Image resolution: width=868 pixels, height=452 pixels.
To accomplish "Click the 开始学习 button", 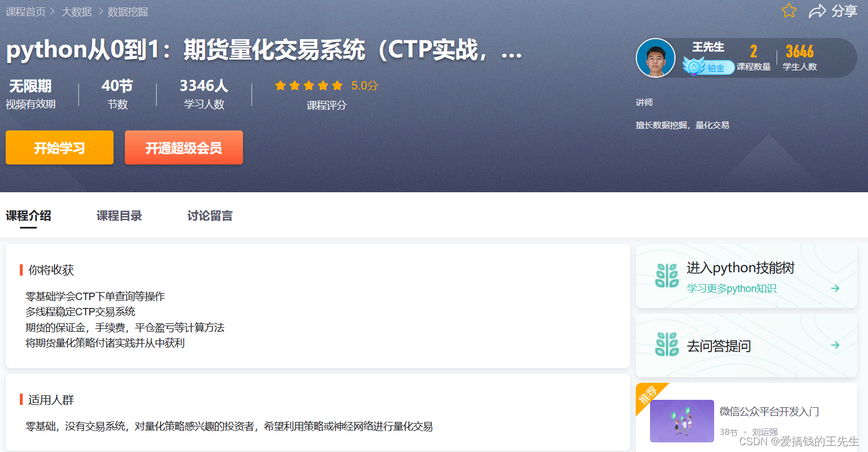I will click(60, 147).
